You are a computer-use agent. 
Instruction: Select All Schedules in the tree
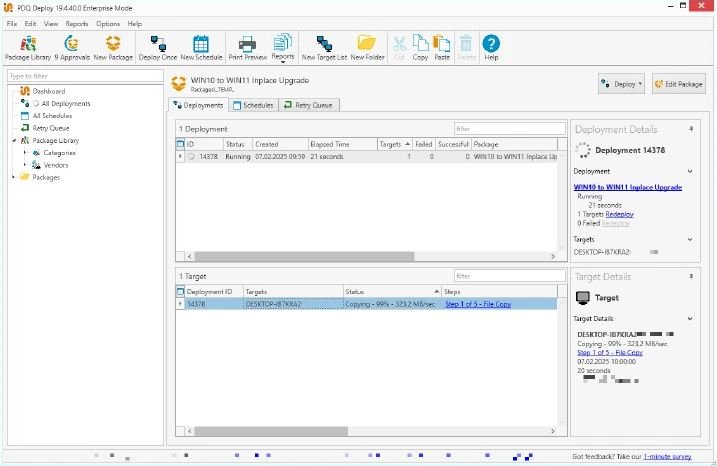tap(52, 116)
